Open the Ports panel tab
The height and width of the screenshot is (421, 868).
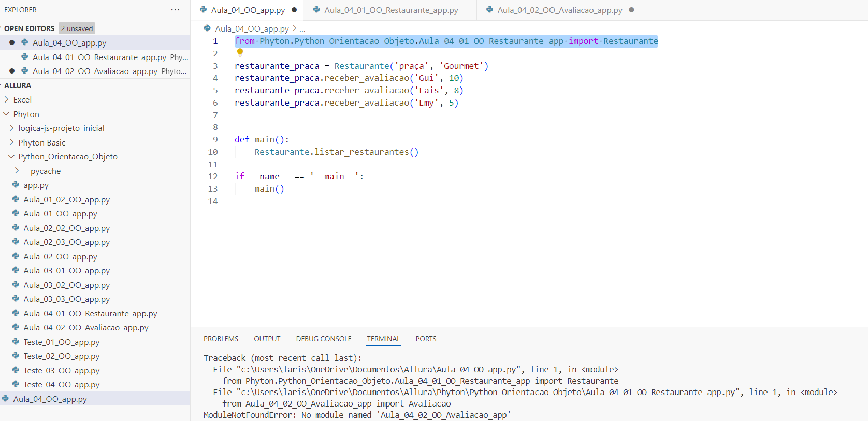(426, 339)
